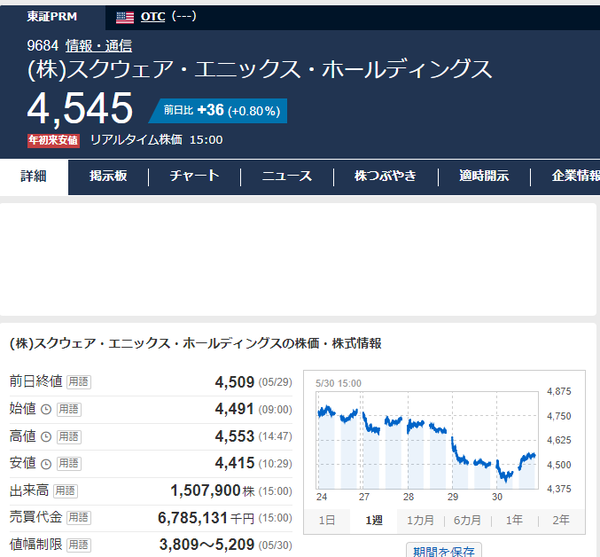Viewport: 600px width, 557px height.
Task: Click the 前日終値 value 4,509
Action: tap(234, 382)
